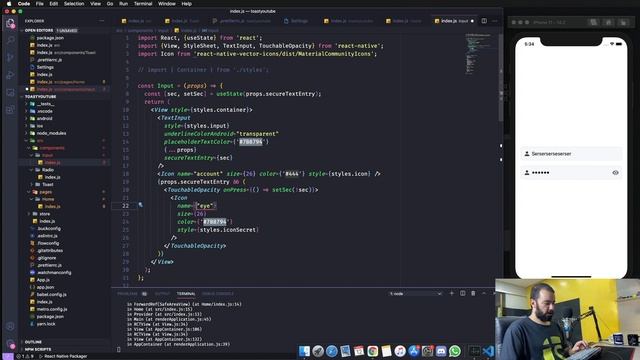Click the remote window status bar icon
The image size is (640, 360).
click(7, 356)
